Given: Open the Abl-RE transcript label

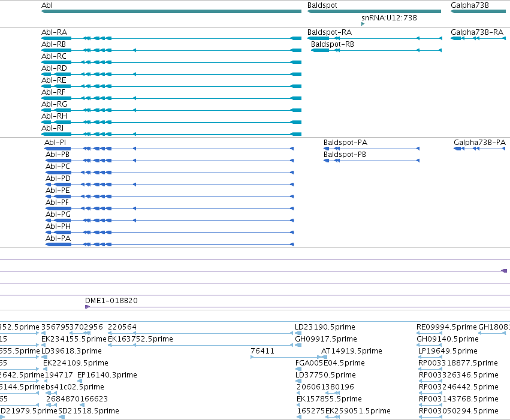Looking at the screenshot, I should [x=54, y=80].
